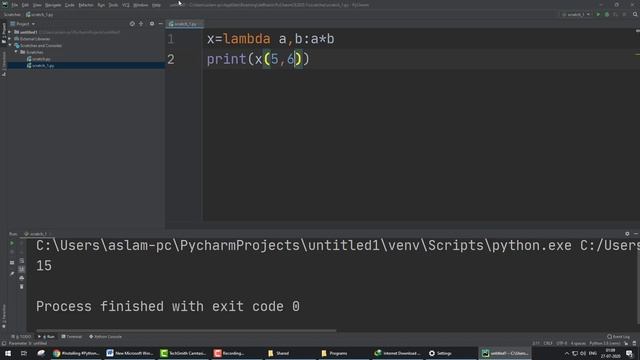640x360 pixels.
Task: Open the Run menu
Action: [101, 5]
